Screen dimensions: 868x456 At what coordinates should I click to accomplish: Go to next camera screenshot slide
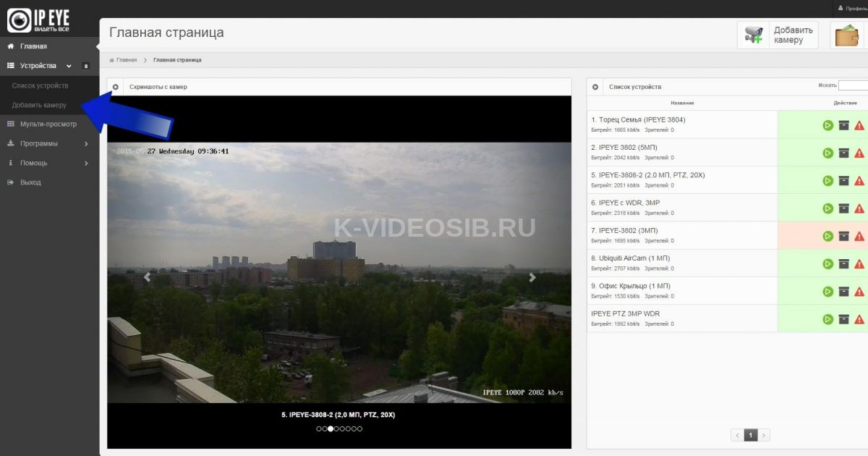point(532,277)
